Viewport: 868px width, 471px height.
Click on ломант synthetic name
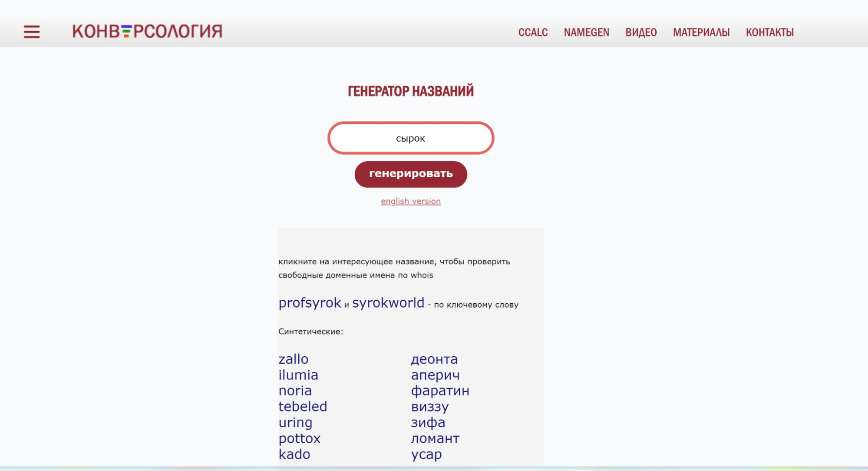435,438
